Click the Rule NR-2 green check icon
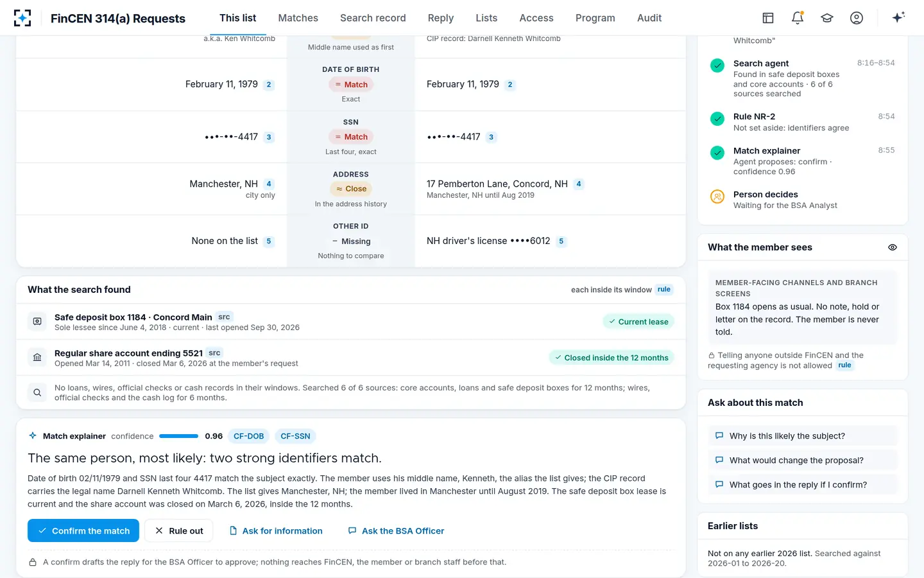The height and width of the screenshot is (578, 924). tap(717, 118)
